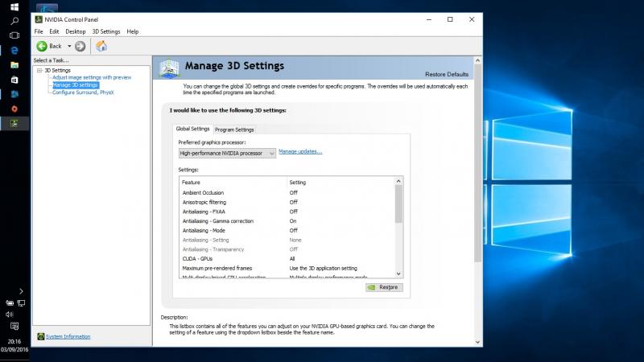Click the NVIDIA icon in the taskbar
The height and width of the screenshot is (362, 644).
click(x=14, y=123)
